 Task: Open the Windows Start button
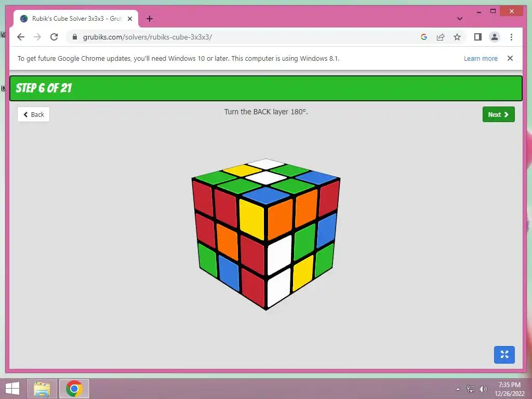tap(12, 389)
